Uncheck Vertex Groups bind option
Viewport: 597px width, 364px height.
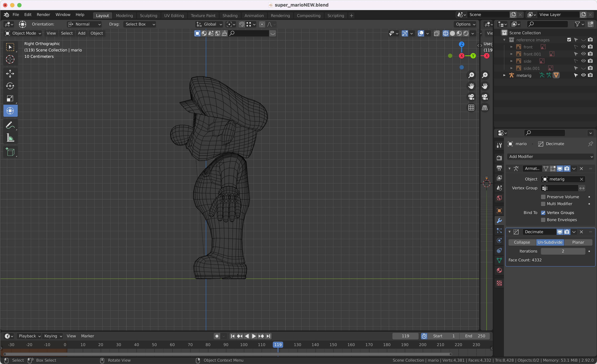click(x=543, y=213)
